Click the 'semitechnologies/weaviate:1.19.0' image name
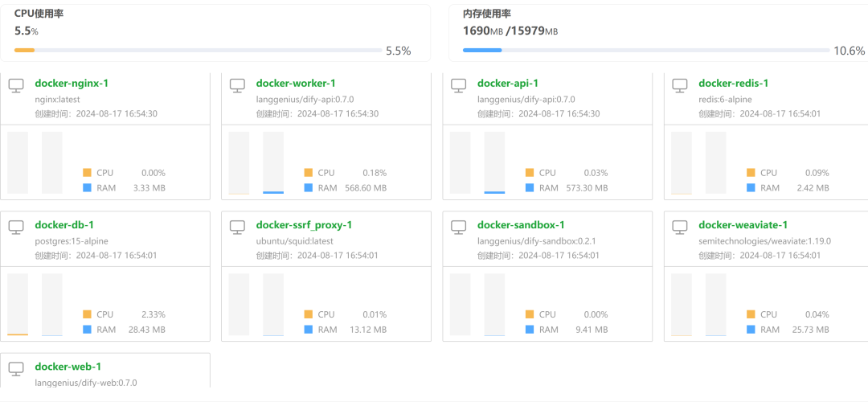 764,241
